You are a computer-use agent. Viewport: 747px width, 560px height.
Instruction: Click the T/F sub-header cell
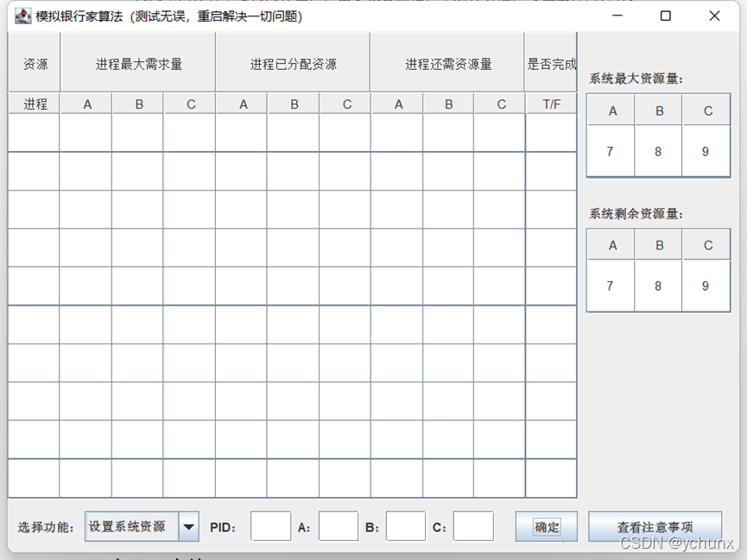[551, 104]
